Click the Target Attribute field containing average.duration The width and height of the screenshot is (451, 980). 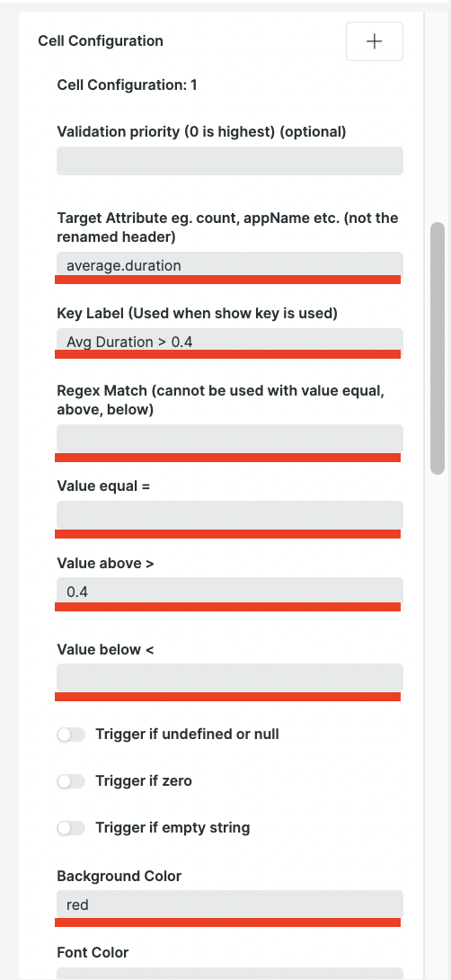(230, 265)
